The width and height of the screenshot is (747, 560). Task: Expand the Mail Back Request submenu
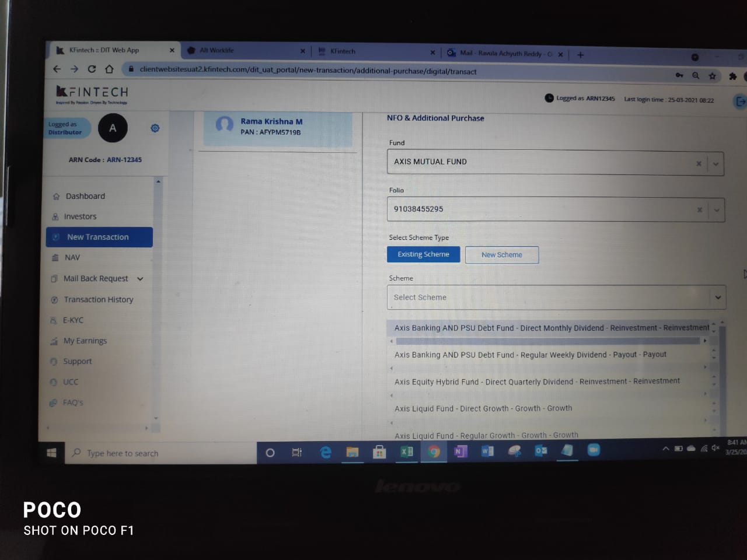(x=140, y=279)
